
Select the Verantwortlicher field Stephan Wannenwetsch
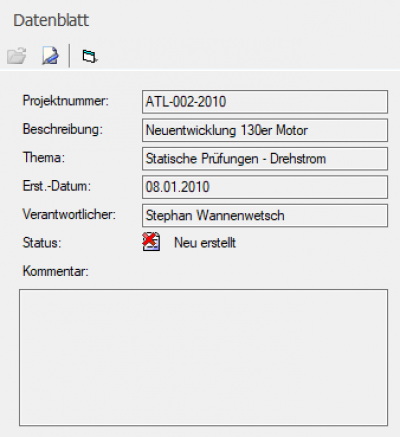click(265, 216)
